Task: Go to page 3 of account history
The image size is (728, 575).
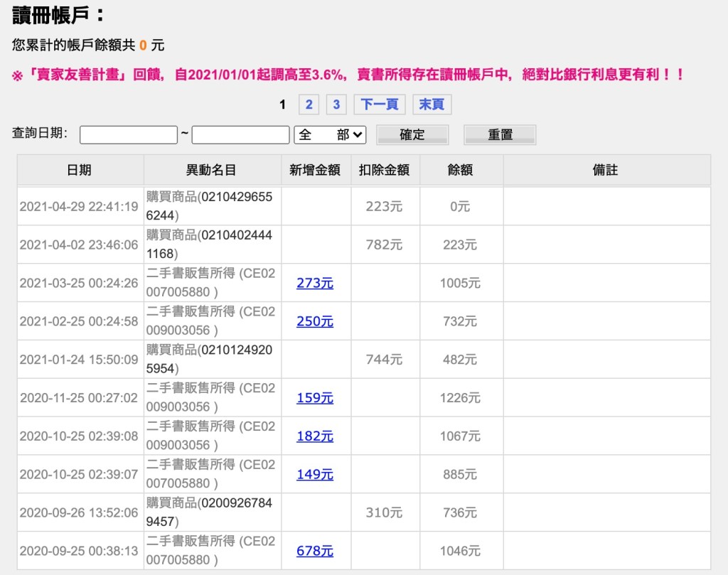Action: 336,104
